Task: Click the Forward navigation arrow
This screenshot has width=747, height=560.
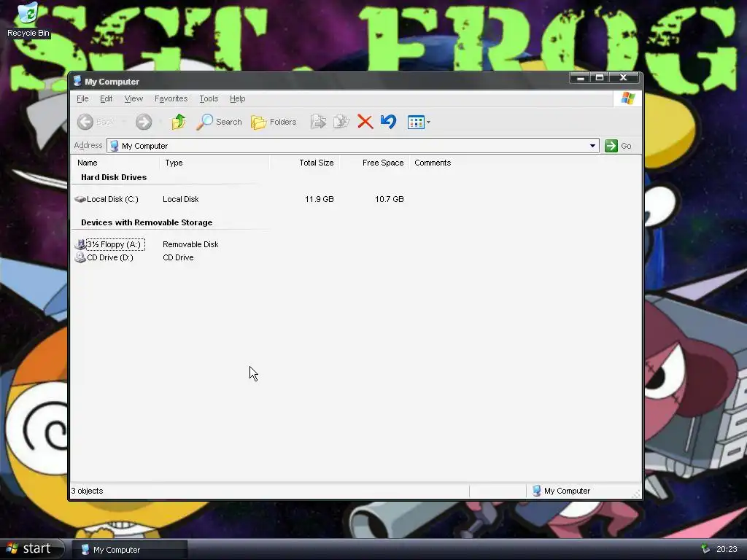Action: click(x=144, y=122)
